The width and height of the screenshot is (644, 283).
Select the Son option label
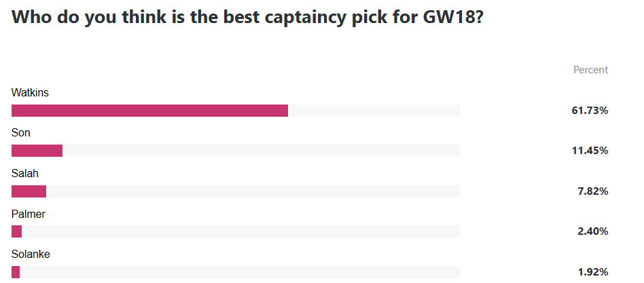click(x=21, y=133)
